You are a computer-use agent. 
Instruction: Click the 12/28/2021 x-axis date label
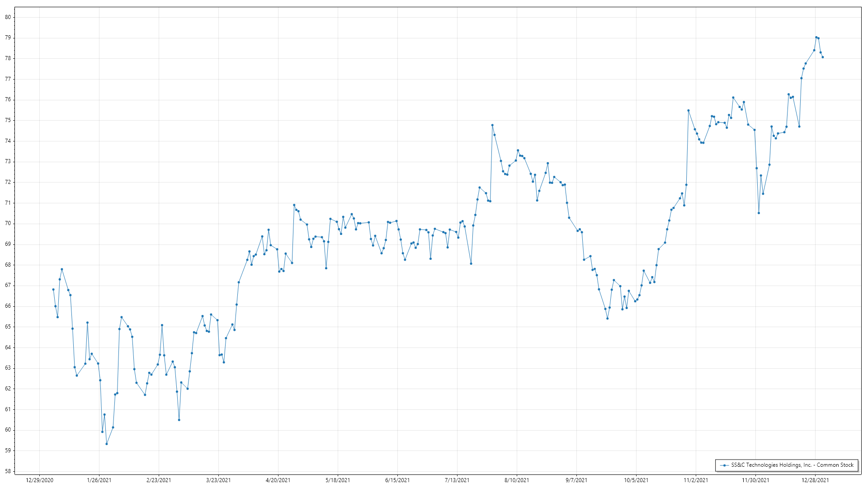tap(815, 480)
